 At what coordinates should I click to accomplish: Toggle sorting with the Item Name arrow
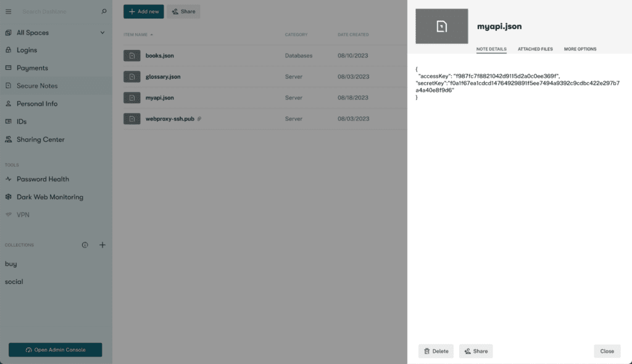tap(151, 35)
